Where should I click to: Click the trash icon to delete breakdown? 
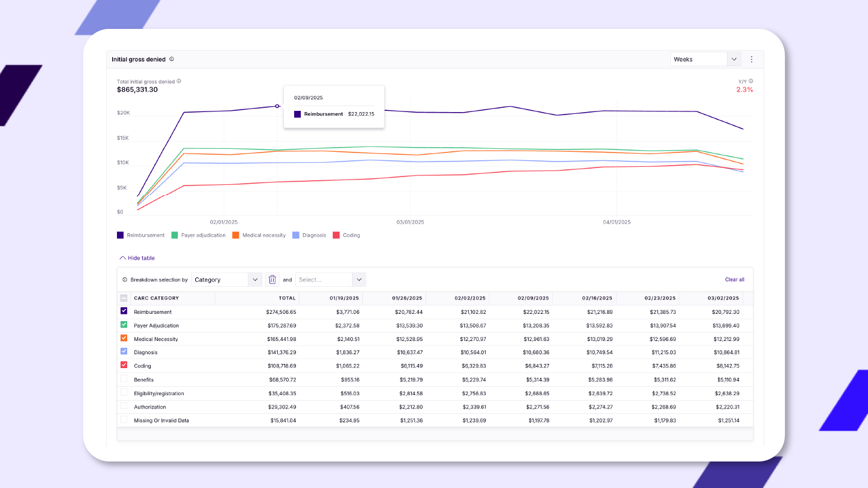click(272, 280)
